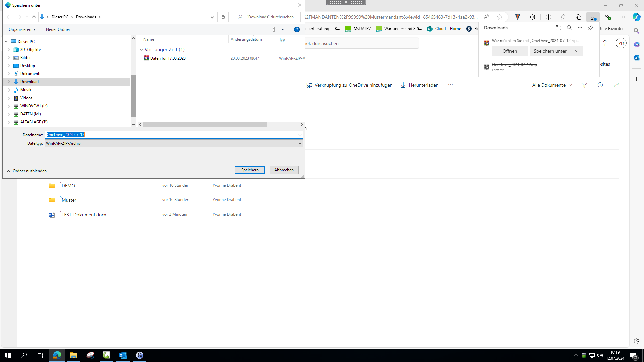This screenshot has height=362, width=644.
Task: Click the up-one-level arrow in dialog
Action: tap(34, 17)
